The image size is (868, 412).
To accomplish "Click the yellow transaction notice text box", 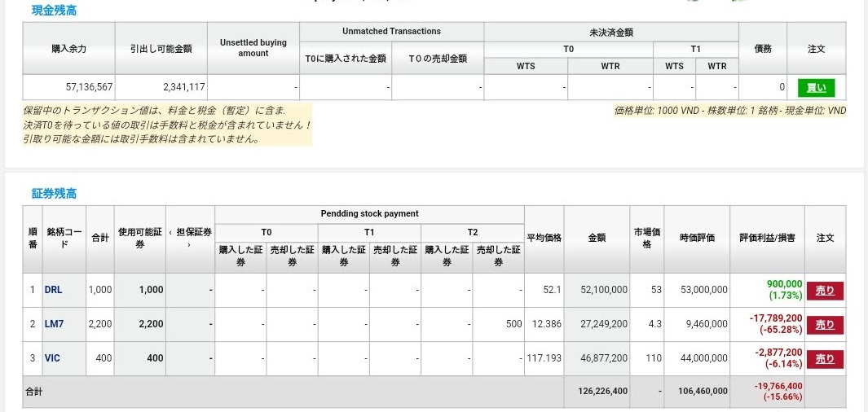I will click(167, 125).
